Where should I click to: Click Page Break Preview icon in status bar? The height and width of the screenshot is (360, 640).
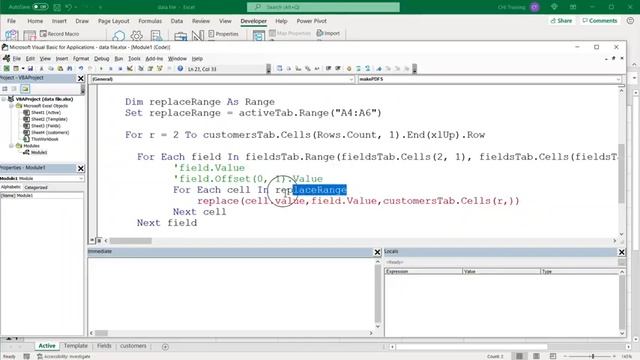553,356
